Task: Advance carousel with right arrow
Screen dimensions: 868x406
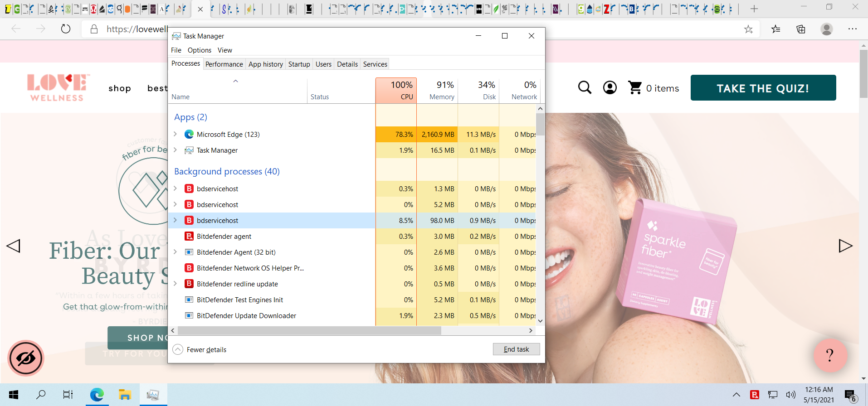Action: [x=845, y=246]
